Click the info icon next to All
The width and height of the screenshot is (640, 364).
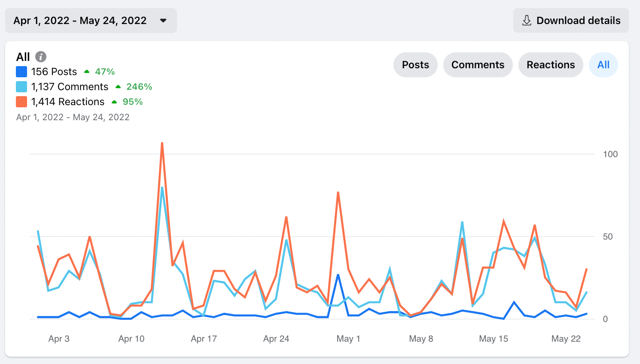(x=41, y=57)
